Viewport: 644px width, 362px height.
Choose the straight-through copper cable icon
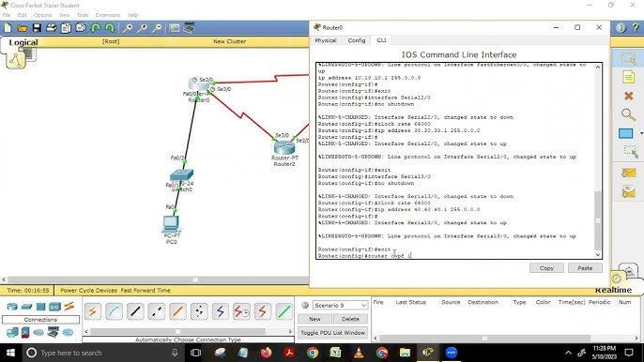[x=135, y=311]
